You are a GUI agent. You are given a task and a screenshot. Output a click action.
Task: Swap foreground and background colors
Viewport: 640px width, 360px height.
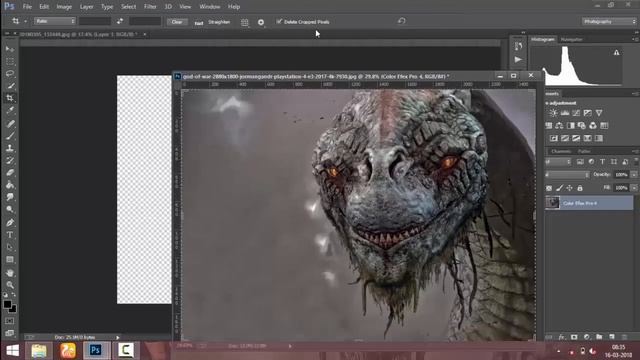click(x=14, y=294)
